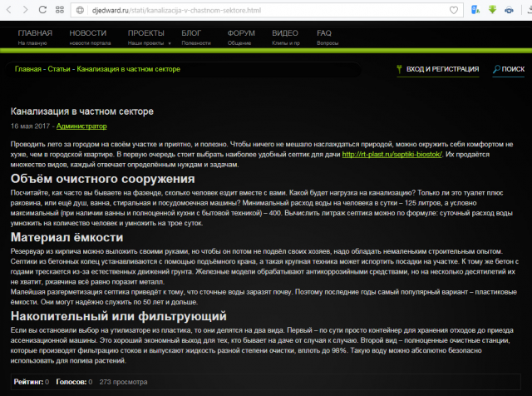Screen dimensions: 532x396
Task: Click the key icon next to ВХОД И РЕГИСТРАЦИЯ
Action: (399, 69)
